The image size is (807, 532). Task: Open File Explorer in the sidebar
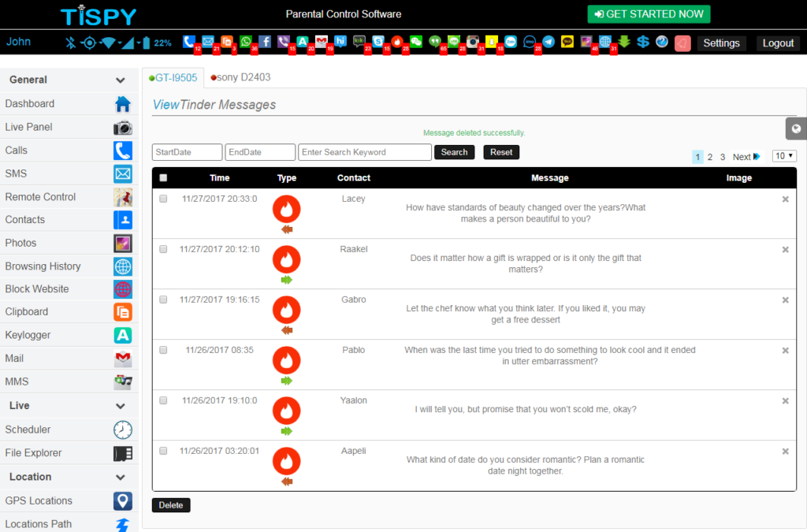[x=69, y=452]
